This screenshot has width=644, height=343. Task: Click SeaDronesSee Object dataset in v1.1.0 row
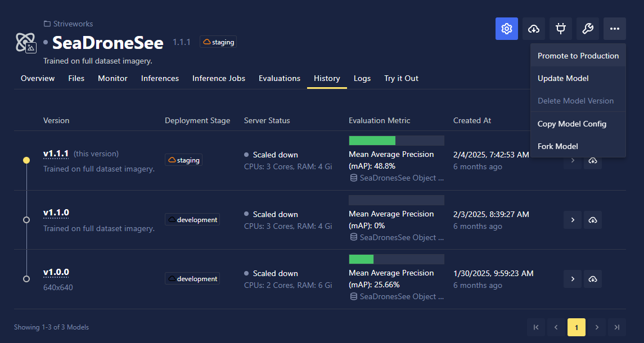coord(402,237)
